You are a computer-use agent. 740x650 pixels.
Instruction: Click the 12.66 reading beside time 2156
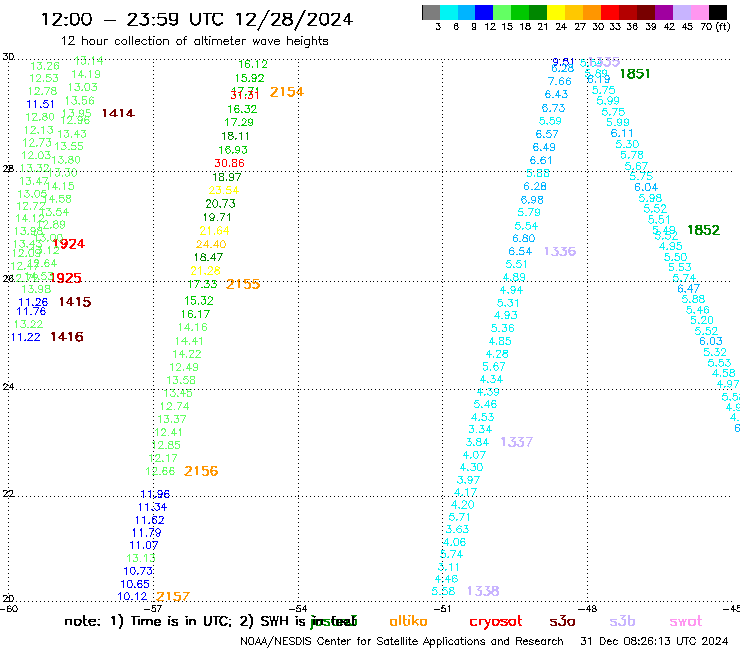pos(160,472)
